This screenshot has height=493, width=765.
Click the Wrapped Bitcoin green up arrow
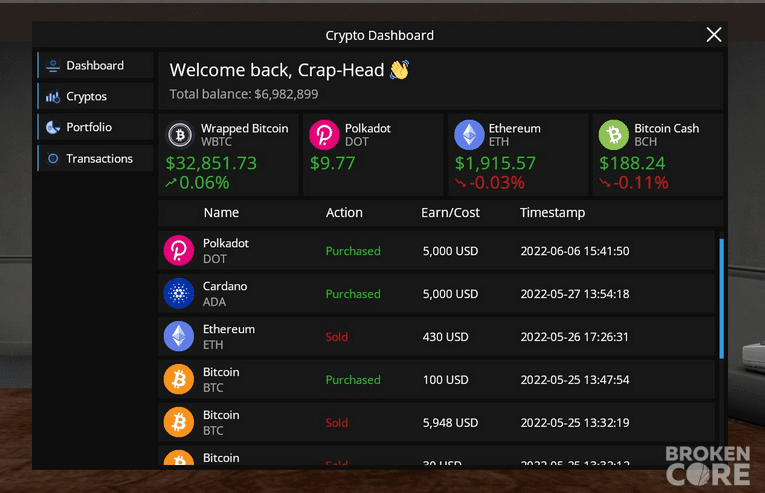tap(171, 183)
